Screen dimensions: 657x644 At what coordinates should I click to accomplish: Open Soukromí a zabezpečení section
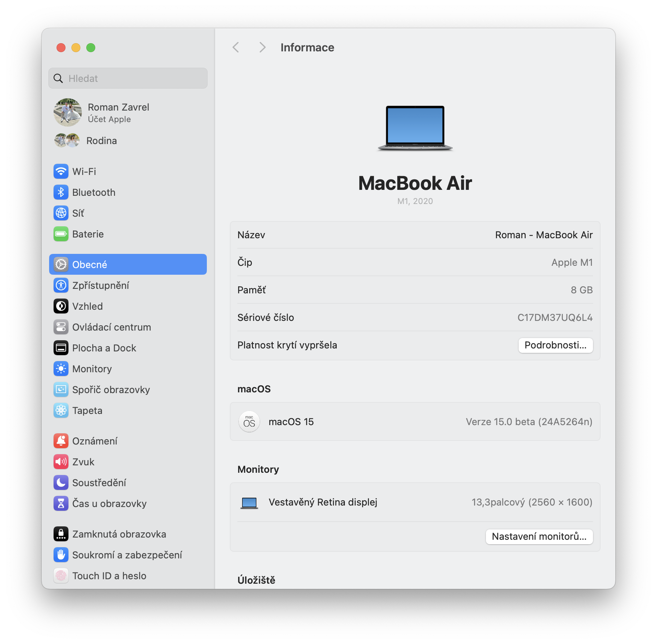click(127, 555)
